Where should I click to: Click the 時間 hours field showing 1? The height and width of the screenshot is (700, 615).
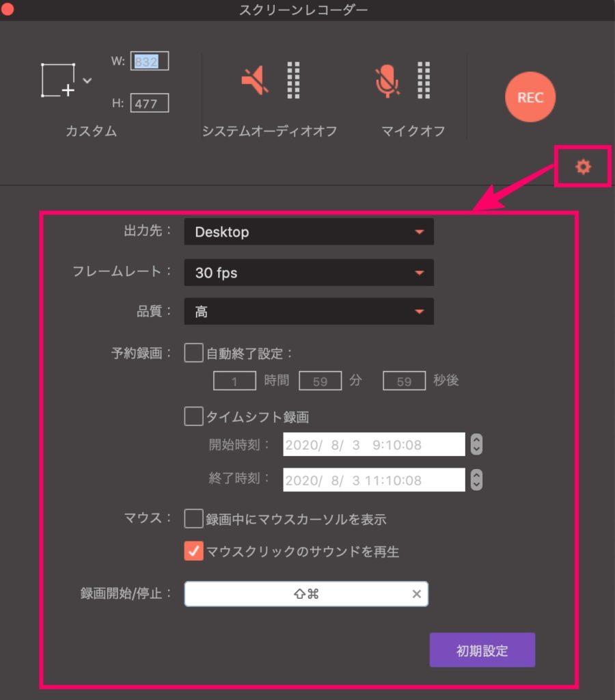pos(235,381)
